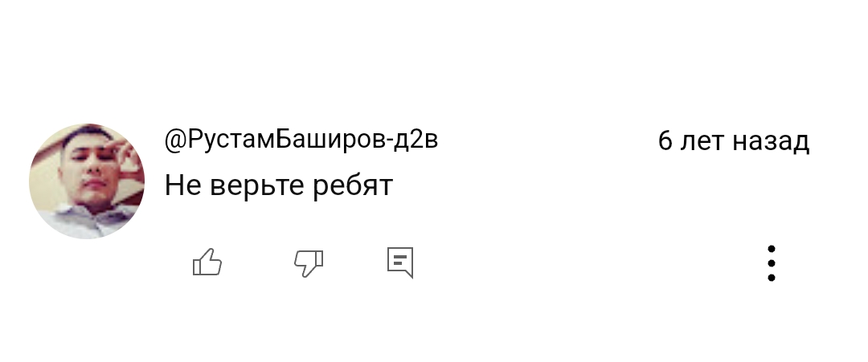Tap the round avatar of Рустам Баширов
This screenshot has width=868, height=362.
click(x=87, y=181)
